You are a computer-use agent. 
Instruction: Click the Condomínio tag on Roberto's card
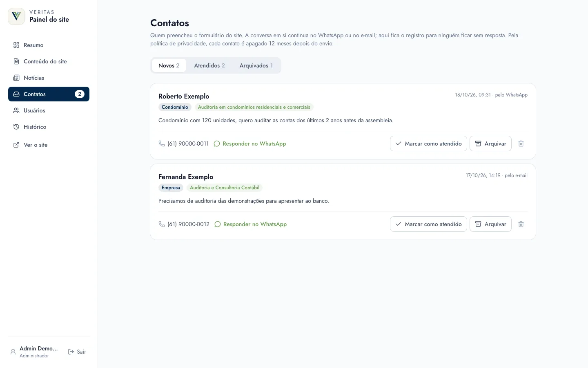(175, 107)
